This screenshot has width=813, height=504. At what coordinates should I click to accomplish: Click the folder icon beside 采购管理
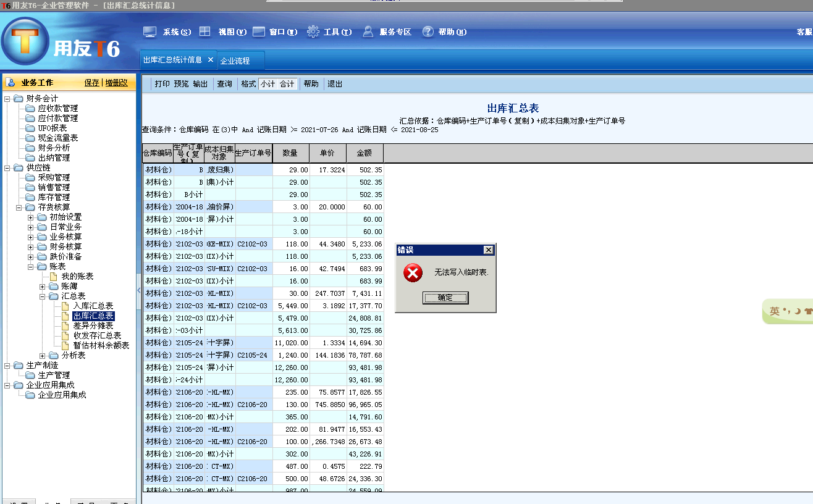tap(31, 177)
